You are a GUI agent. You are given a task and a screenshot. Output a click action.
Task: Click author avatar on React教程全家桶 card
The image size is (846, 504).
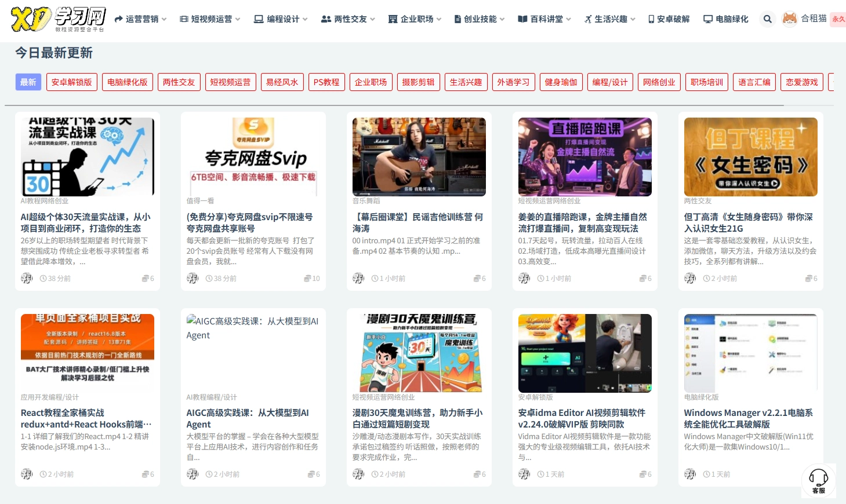point(27,474)
